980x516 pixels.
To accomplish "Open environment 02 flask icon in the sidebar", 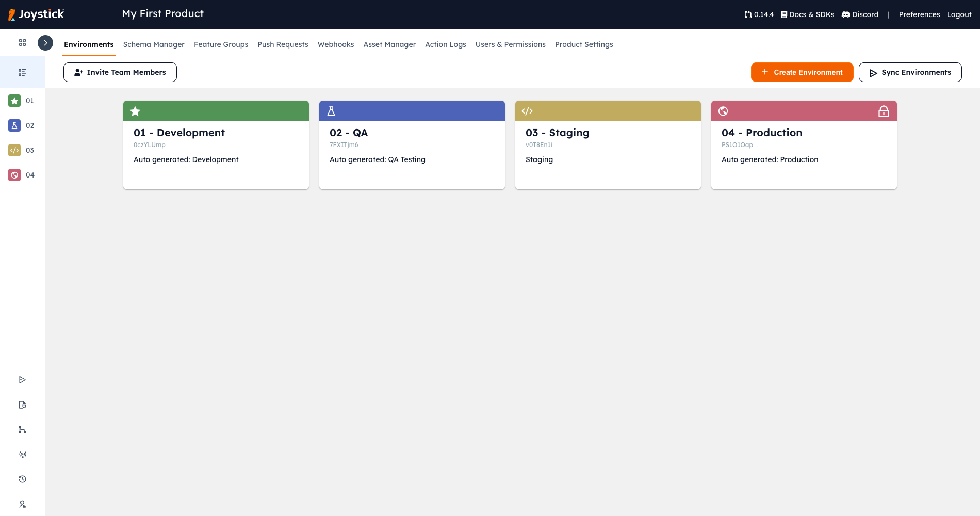I will click(14, 125).
